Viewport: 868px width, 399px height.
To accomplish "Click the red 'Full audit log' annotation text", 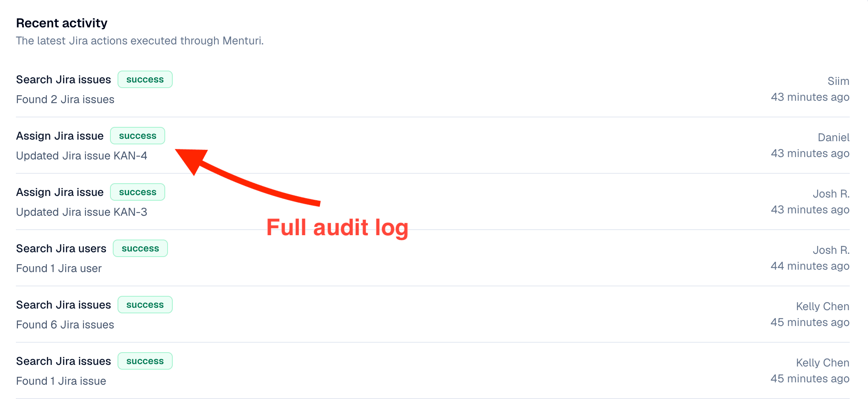I will click(337, 228).
